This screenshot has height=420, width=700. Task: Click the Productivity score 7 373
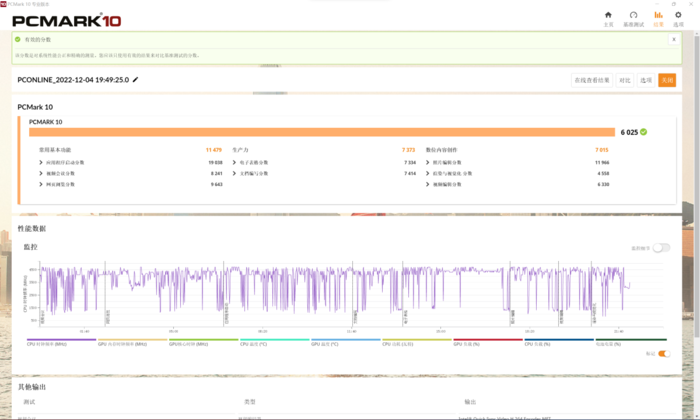click(408, 150)
